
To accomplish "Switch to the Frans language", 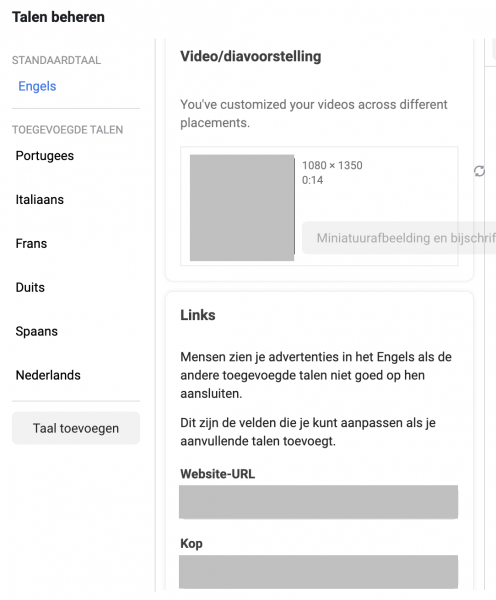I will 31,243.
